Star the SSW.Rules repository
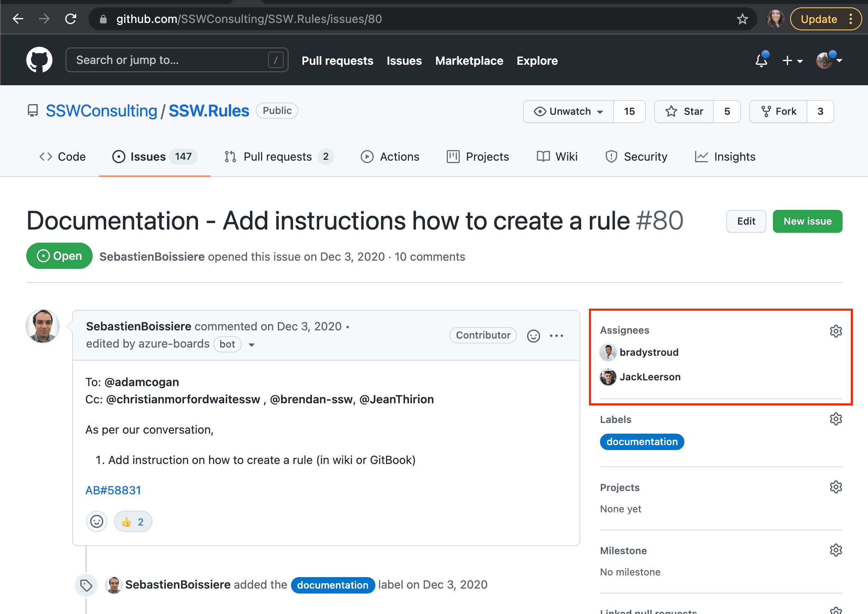The width and height of the screenshot is (868, 614). [x=684, y=111]
